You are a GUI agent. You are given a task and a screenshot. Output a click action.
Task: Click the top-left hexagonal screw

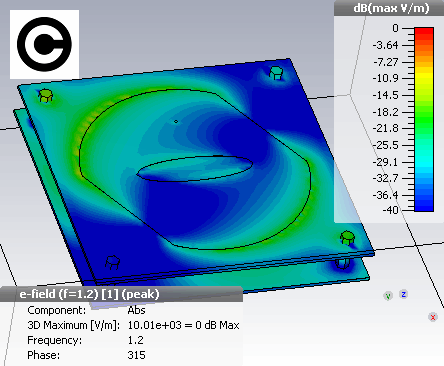45,96
